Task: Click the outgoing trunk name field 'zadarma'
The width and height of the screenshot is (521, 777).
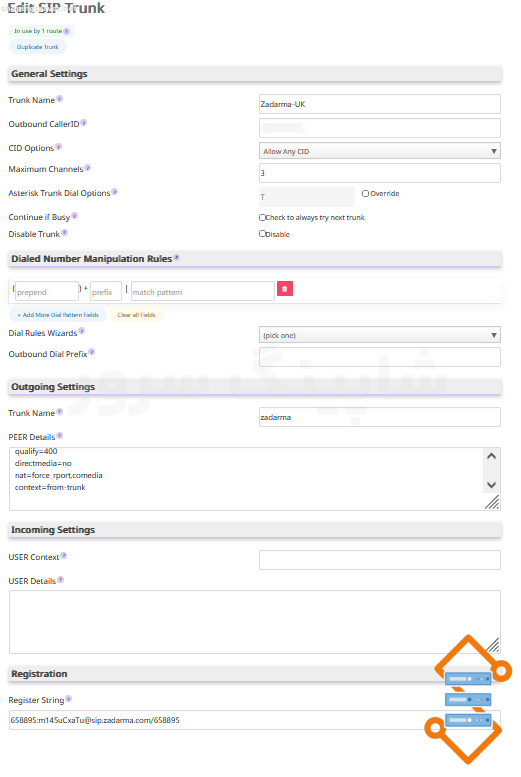Action: (380, 417)
